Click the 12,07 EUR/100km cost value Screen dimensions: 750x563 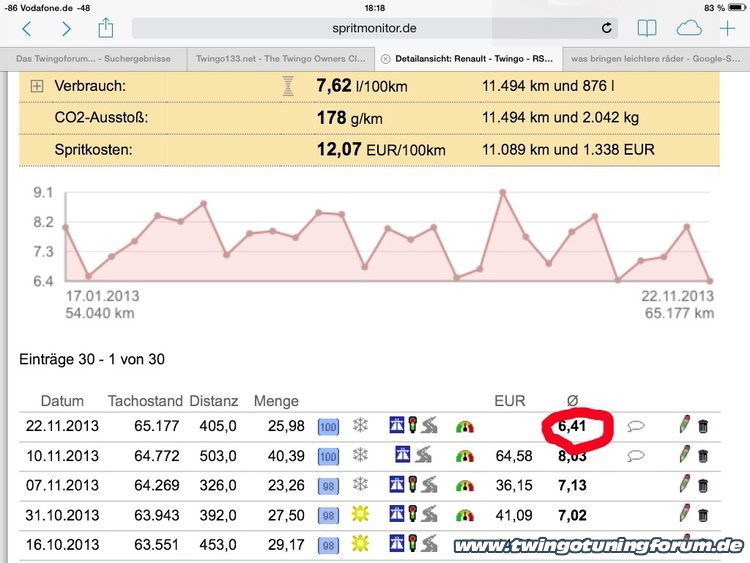pyautogui.click(x=381, y=149)
